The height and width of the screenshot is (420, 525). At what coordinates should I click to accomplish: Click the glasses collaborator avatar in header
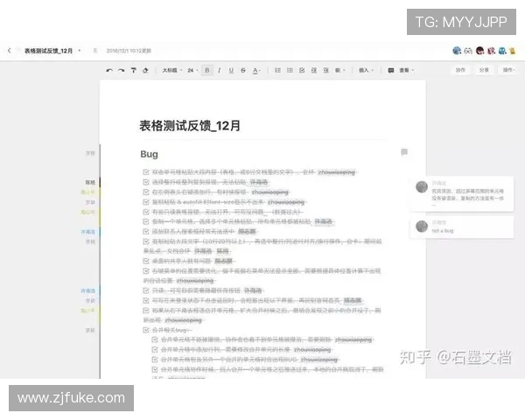tap(468, 51)
